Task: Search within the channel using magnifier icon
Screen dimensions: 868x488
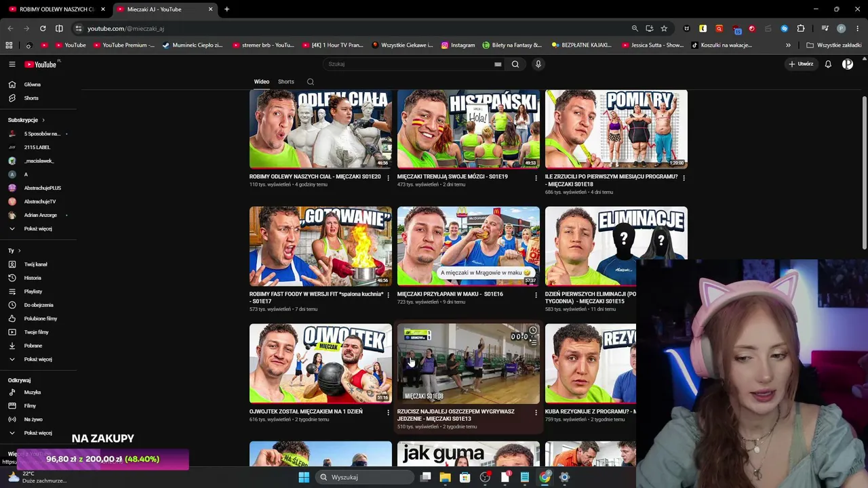Action: tap(311, 82)
